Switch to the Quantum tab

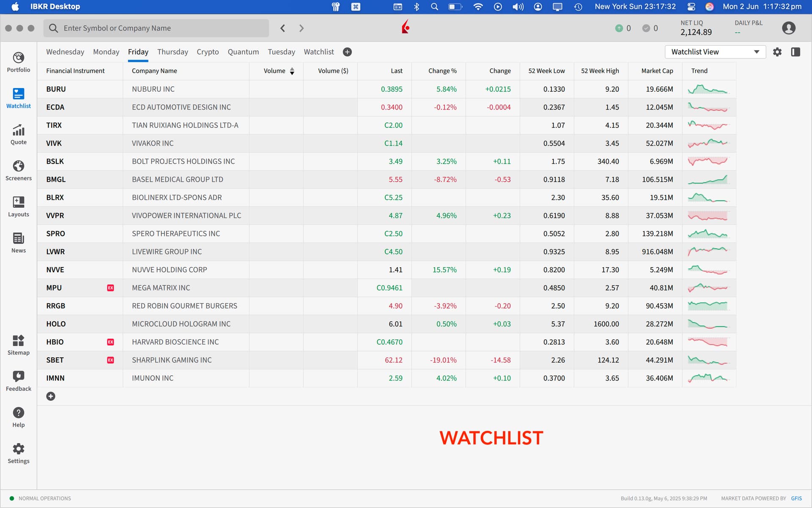point(243,52)
